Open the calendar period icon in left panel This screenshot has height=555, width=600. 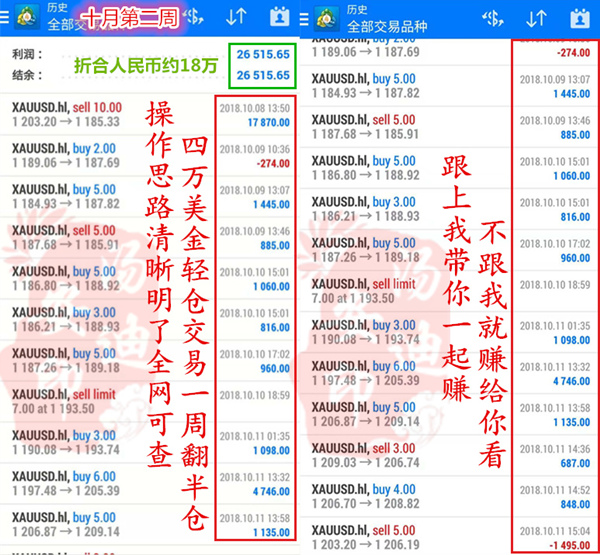tap(280, 17)
